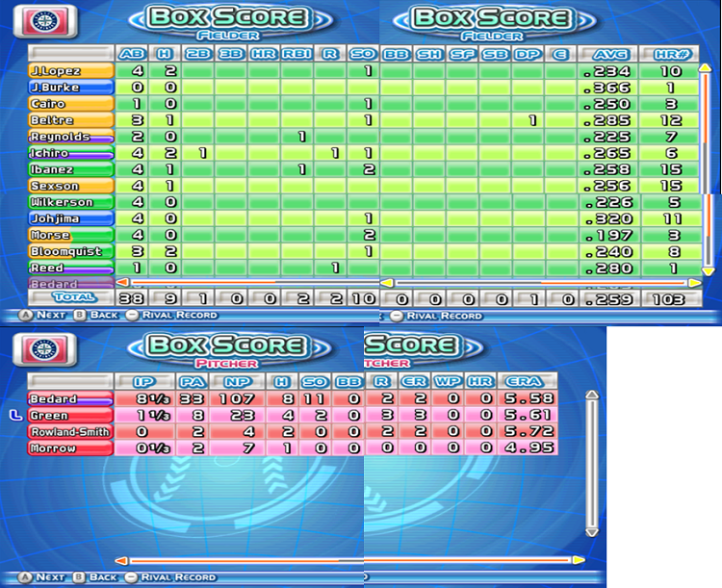Click the gray down arrow of the pitcher scrollbar
The width and height of the screenshot is (722, 588).
(592, 532)
